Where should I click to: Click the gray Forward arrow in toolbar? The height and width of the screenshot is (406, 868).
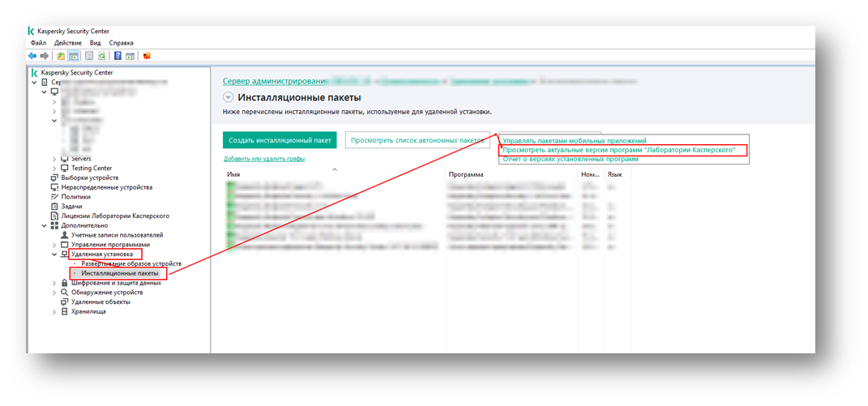click(45, 56)
